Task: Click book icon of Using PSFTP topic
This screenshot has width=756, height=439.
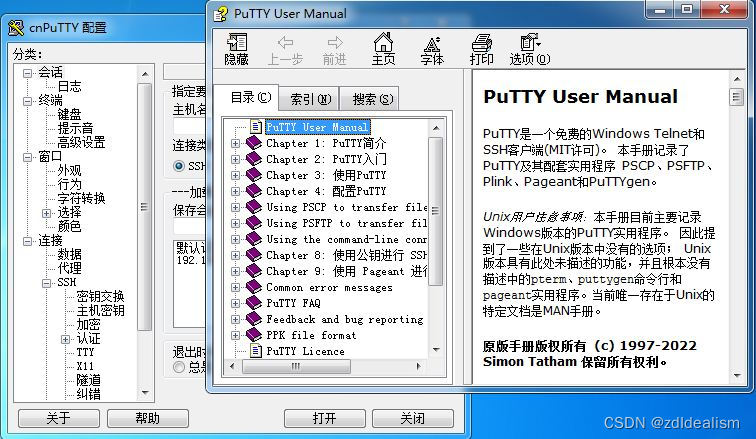Action: [x=254, y=223]
